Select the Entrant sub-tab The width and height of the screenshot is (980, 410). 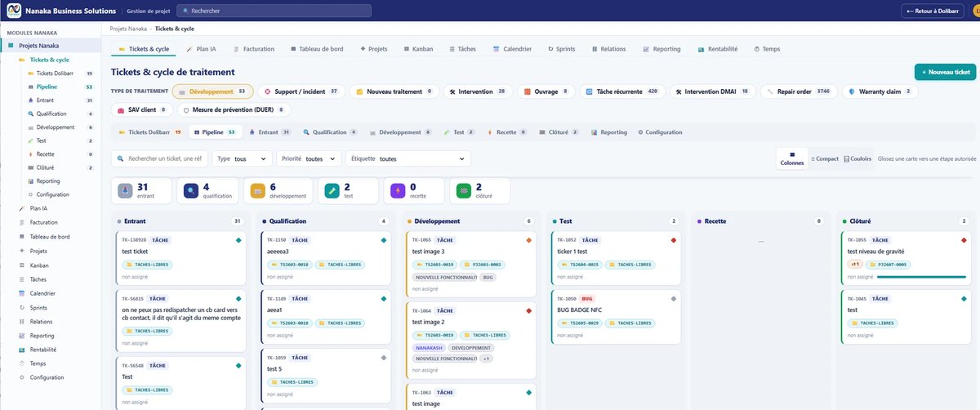[269, 131]
